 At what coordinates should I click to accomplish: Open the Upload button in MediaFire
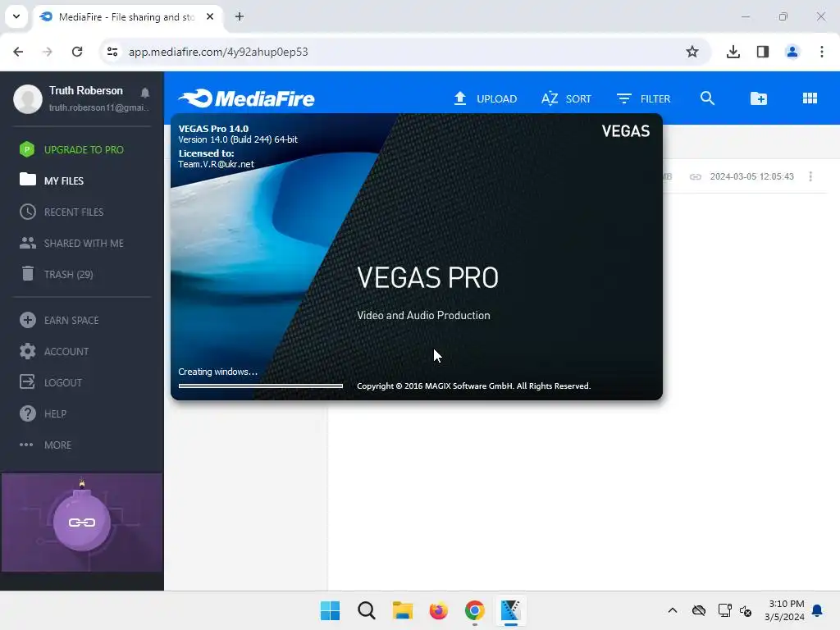(485, 98)
